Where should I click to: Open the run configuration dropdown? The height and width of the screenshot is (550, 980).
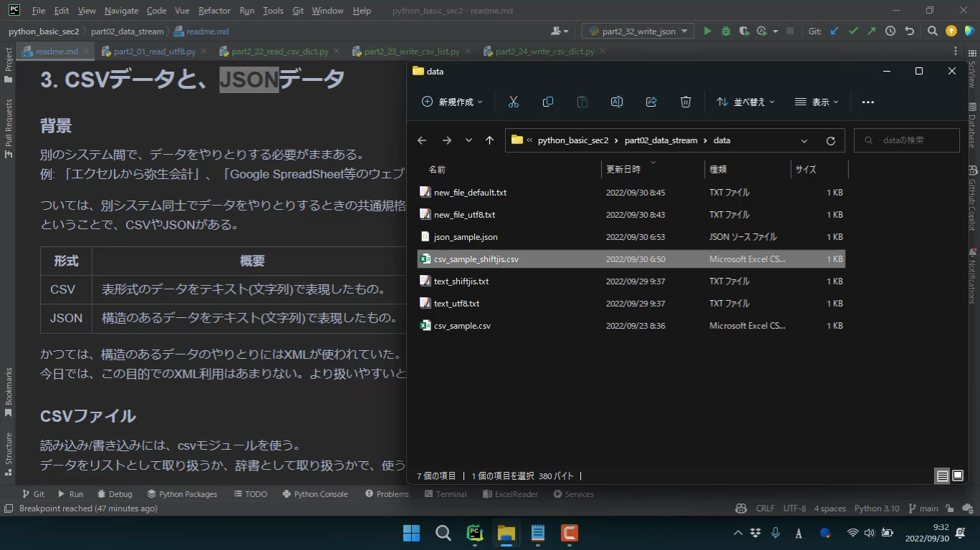tap(638, 31)
